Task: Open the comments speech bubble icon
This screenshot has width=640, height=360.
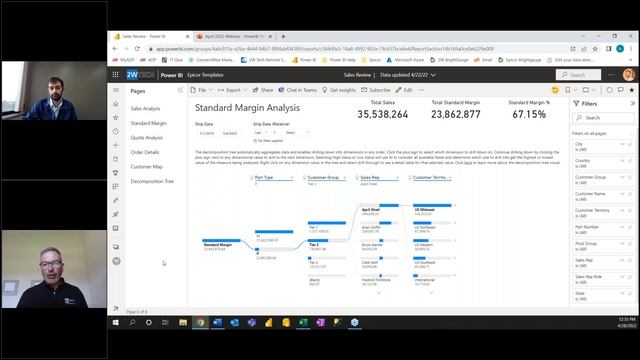Action: point(621,90)
